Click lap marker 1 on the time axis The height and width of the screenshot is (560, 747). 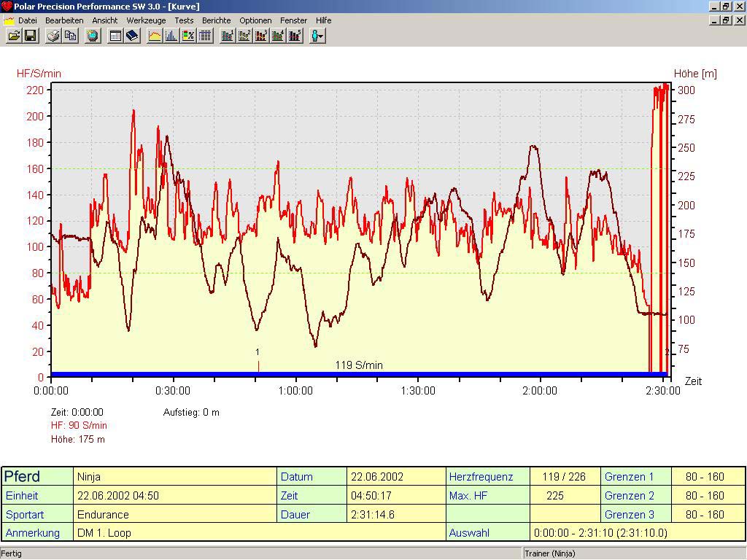click(258, 360)
